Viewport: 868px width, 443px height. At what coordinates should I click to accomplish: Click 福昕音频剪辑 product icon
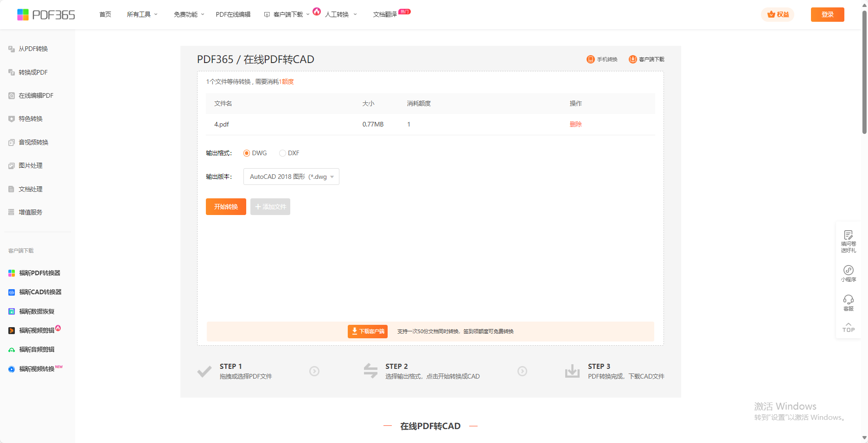(x=12, y=350)
